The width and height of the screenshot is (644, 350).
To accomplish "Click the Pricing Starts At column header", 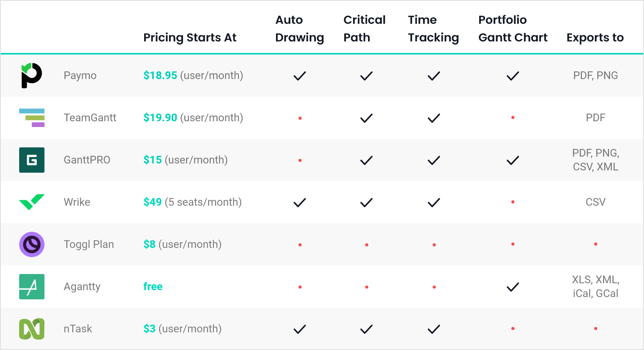I will tap(190, 38).
